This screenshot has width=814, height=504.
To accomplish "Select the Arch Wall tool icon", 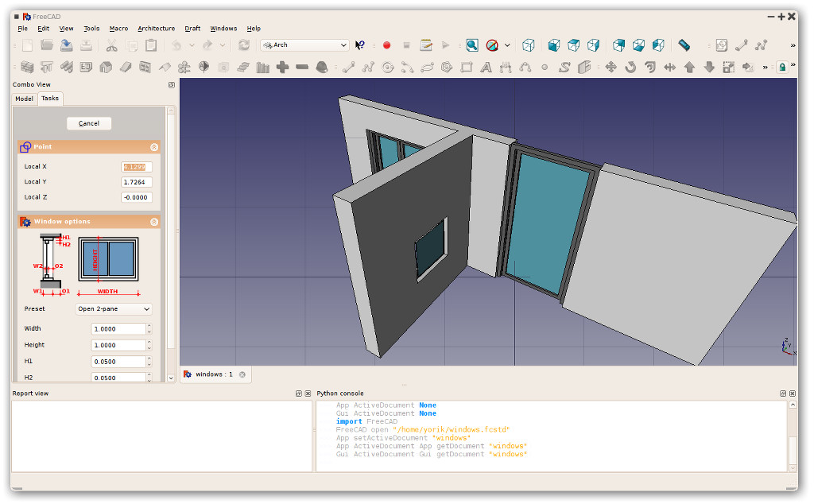I will tap(27, 67).
